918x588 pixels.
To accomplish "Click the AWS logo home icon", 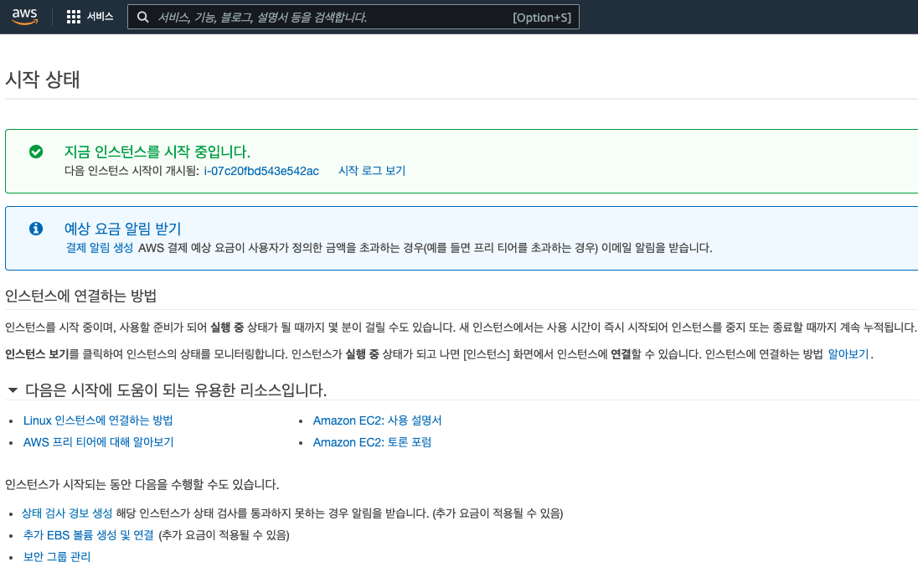I will (24, 17).
